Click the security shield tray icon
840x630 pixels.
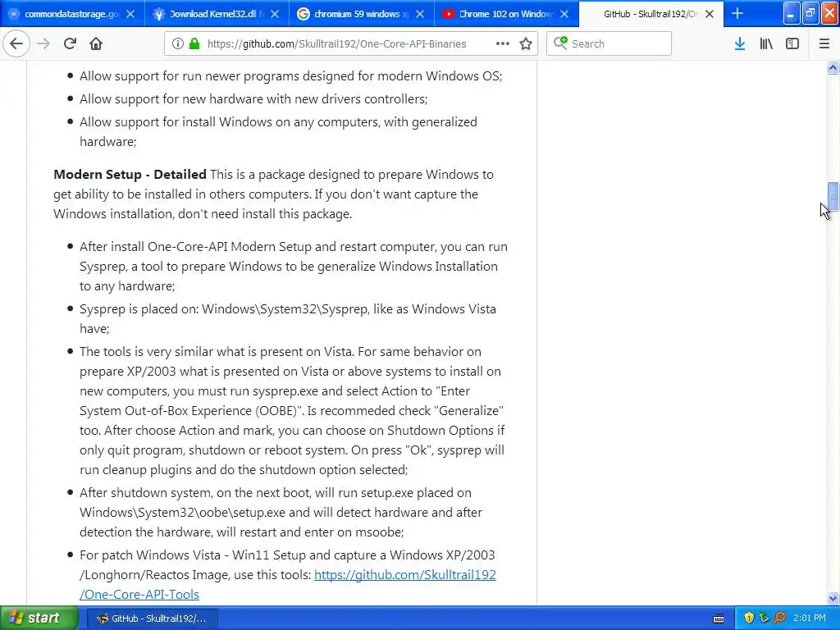tap(748, 619)
